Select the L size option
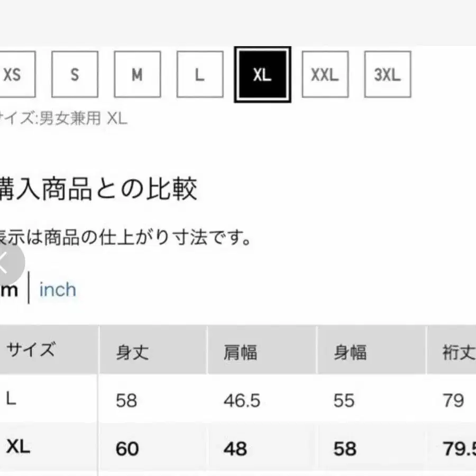The width and height of the screenshot is (476, 476). pyautogui.click(x=199, y=75)
